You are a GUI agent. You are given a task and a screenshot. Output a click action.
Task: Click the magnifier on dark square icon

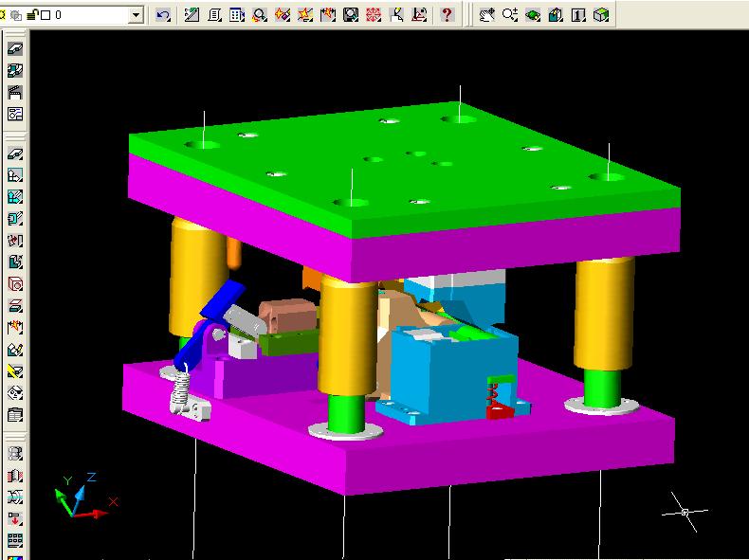351,15
